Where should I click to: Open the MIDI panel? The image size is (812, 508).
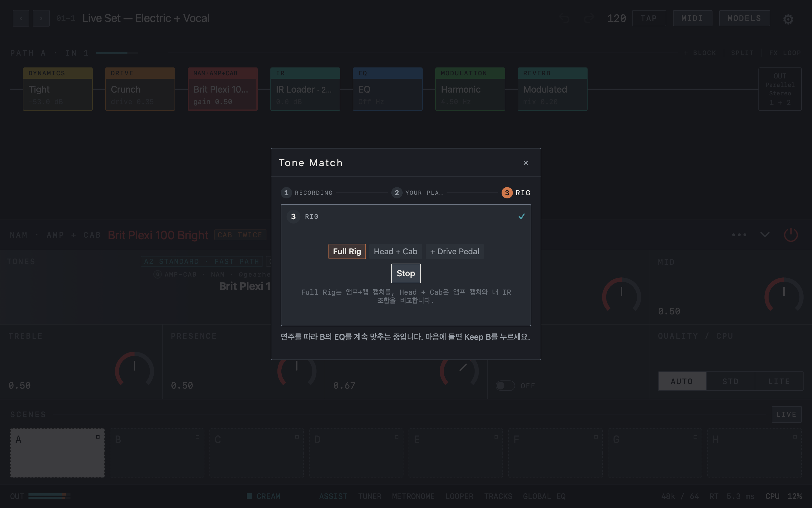692,18
